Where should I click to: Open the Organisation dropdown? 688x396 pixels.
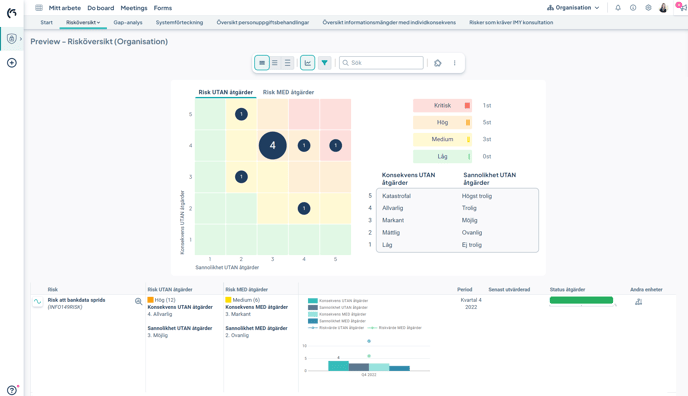point(573,8)
